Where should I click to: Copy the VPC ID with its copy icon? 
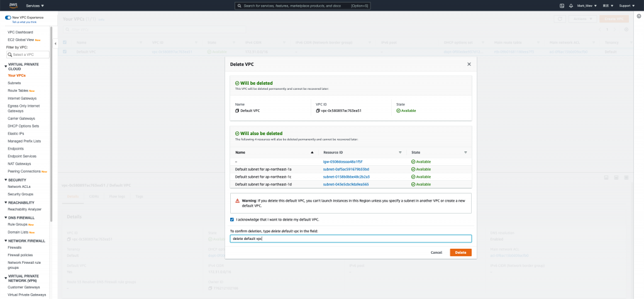click(x=318, y=111)
